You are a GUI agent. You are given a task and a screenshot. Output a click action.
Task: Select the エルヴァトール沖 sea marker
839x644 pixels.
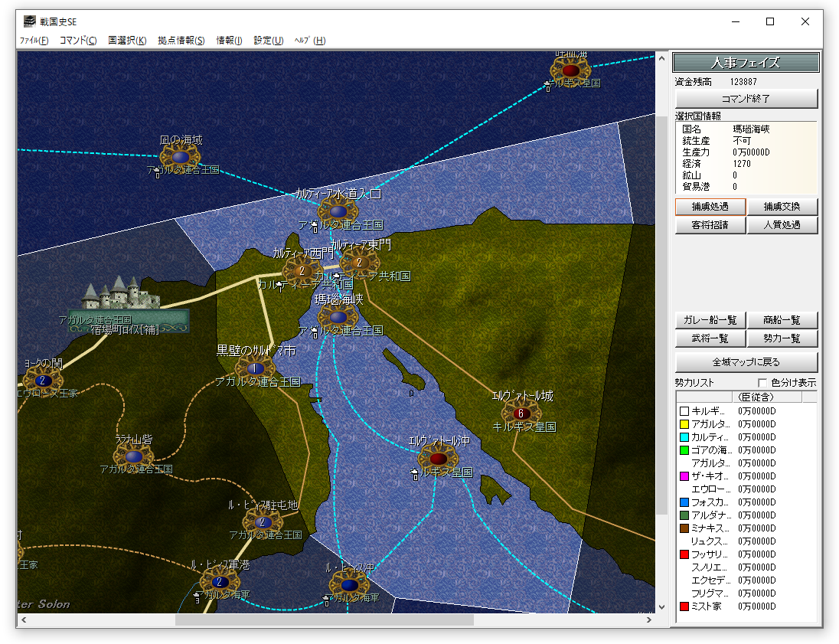(x=438, y=459)
